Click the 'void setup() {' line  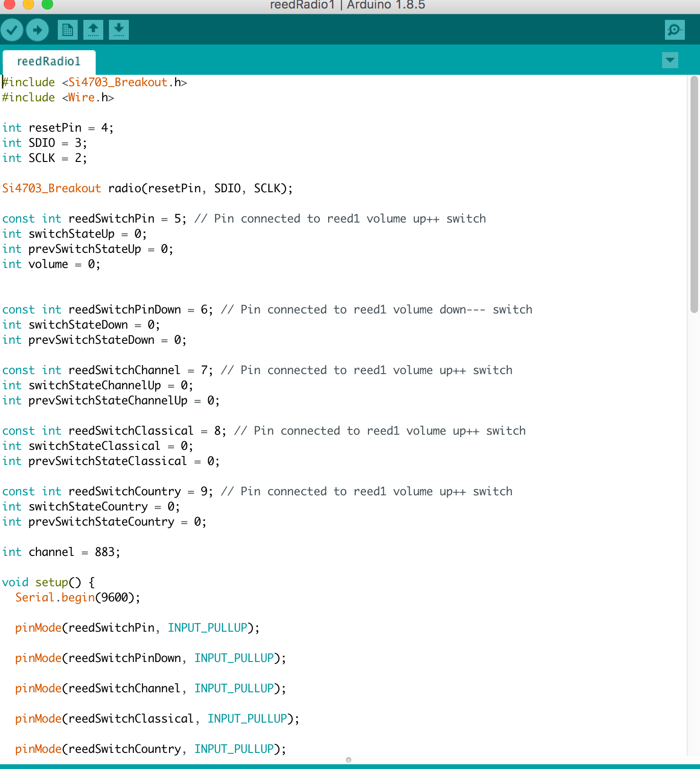[48, 582]
